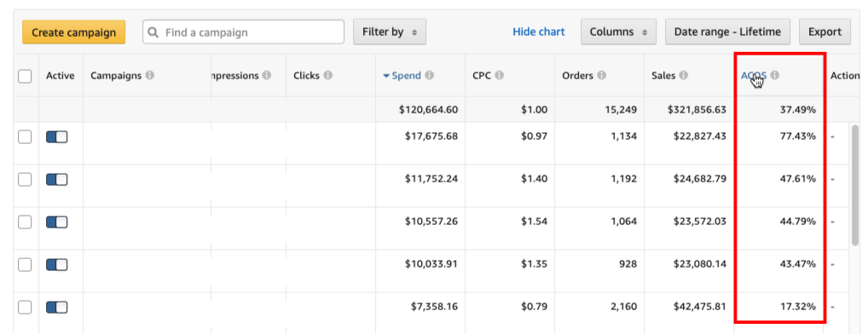868x334 pixels.
Task: Open Date range - Lifetime selector
Action: tap(727, 32)
